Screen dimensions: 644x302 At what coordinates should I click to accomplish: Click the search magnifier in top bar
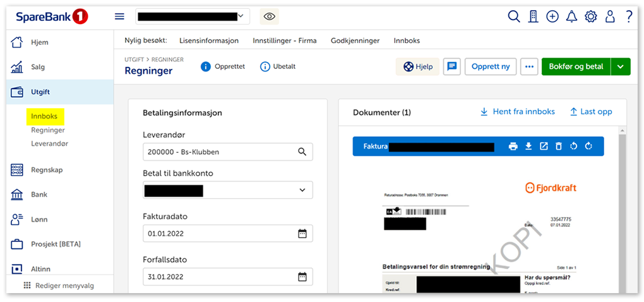pyautogui.click(x=514, y=17)
